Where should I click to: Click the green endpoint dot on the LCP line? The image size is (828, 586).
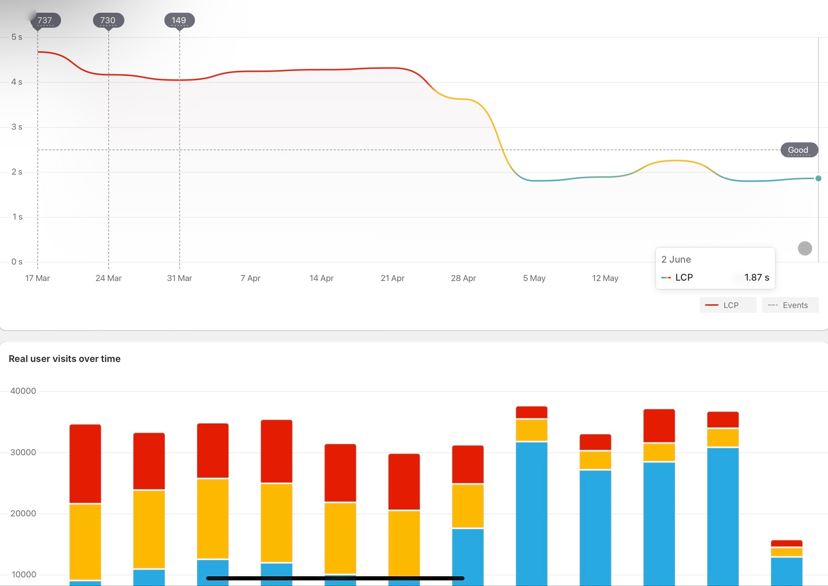(x=818, y=177)
